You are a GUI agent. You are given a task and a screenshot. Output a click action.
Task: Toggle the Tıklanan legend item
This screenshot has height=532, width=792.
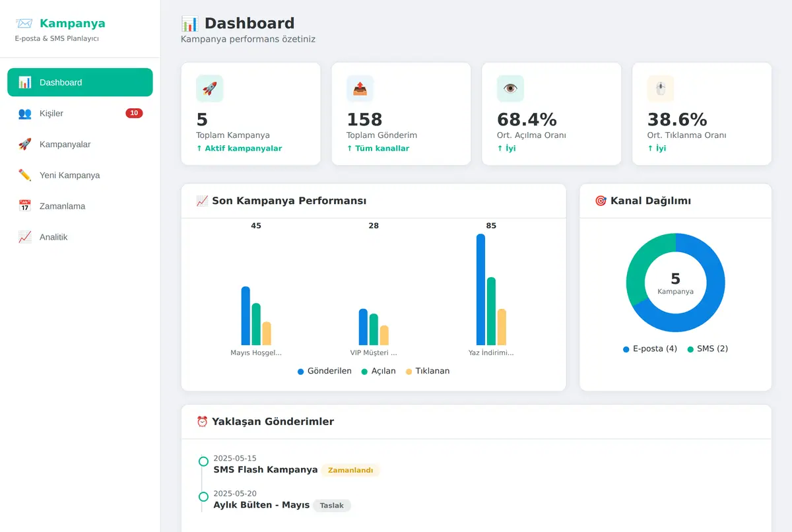428,371
